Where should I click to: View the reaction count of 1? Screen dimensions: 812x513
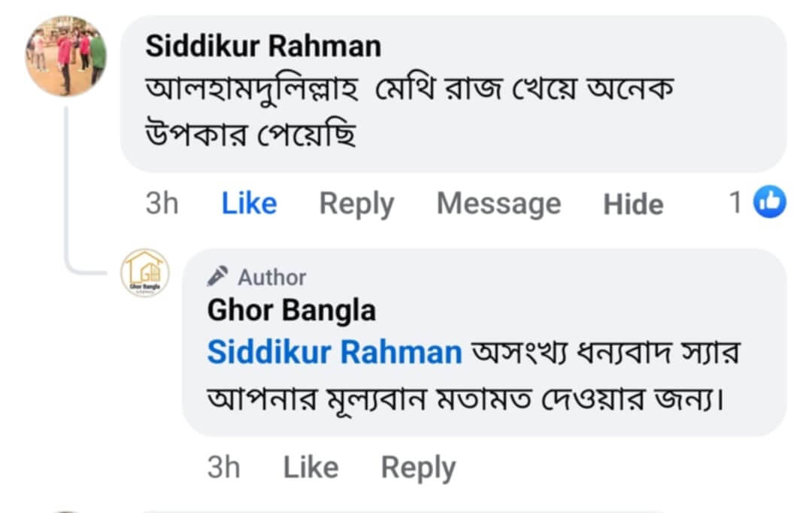pyautogui.click(x=737, y=202)
